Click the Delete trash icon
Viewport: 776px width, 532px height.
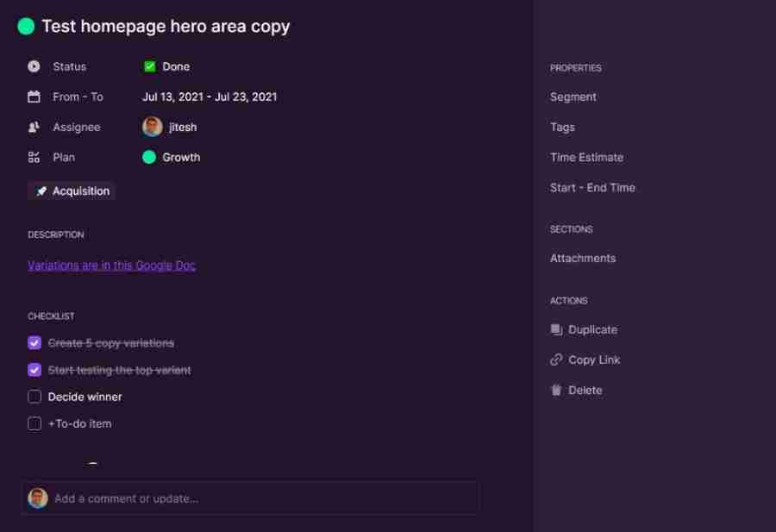pyautogui.click(x=556, y=390)
